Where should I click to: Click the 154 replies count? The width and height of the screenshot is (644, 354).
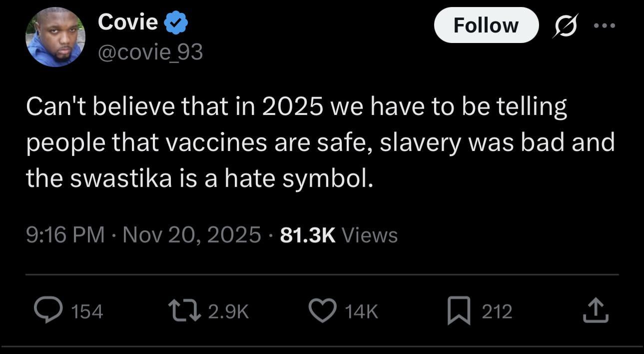(87, 312)
